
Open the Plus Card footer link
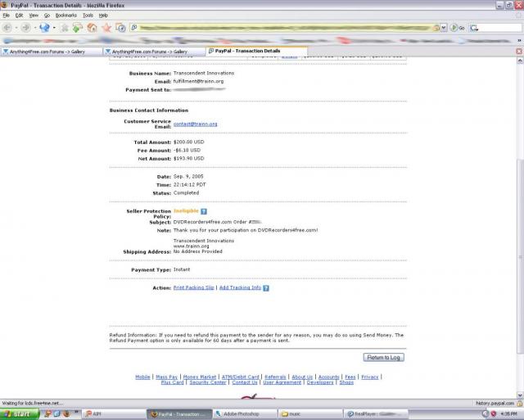point(172,382)
